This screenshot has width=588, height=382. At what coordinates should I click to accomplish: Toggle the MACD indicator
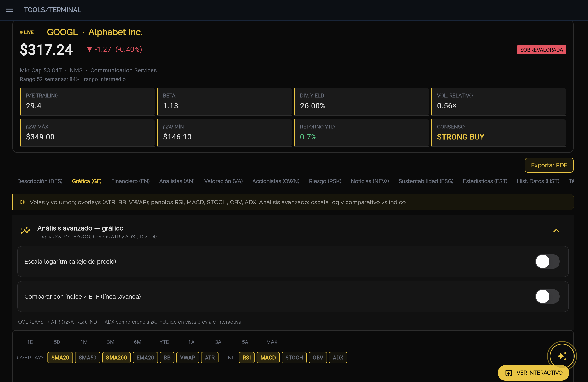click(x=268, y=358)
